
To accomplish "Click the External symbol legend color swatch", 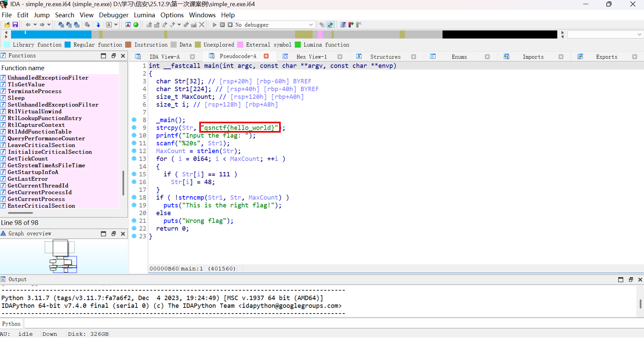I will coord(240,45).
